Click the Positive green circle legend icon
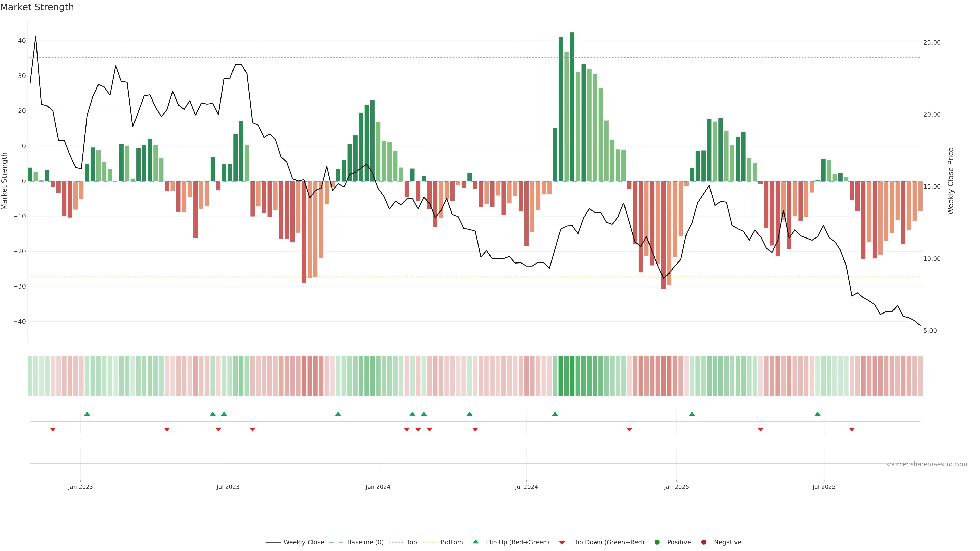980x551 pixels. coord(657,542)
